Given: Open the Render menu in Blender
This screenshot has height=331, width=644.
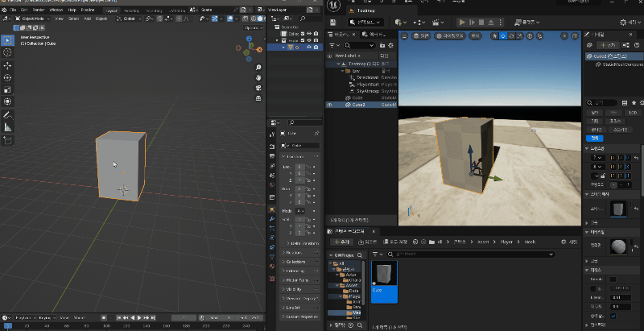Looking at the screenshot, I should point(38,10).
